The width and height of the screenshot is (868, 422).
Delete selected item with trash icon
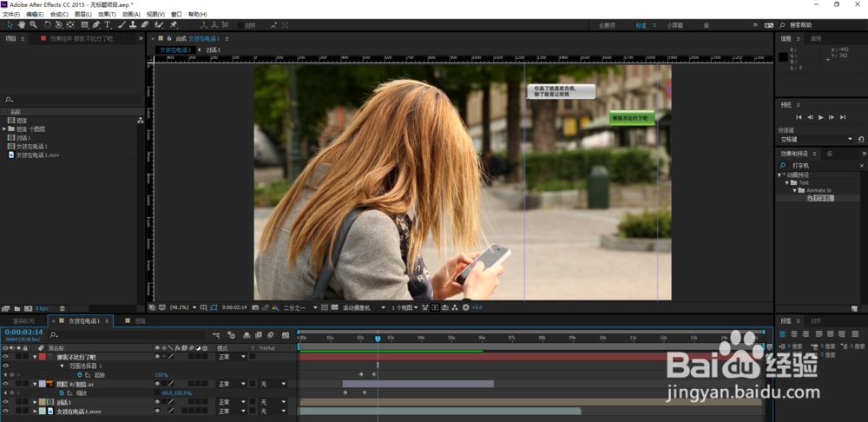click(x=62, y=308)
